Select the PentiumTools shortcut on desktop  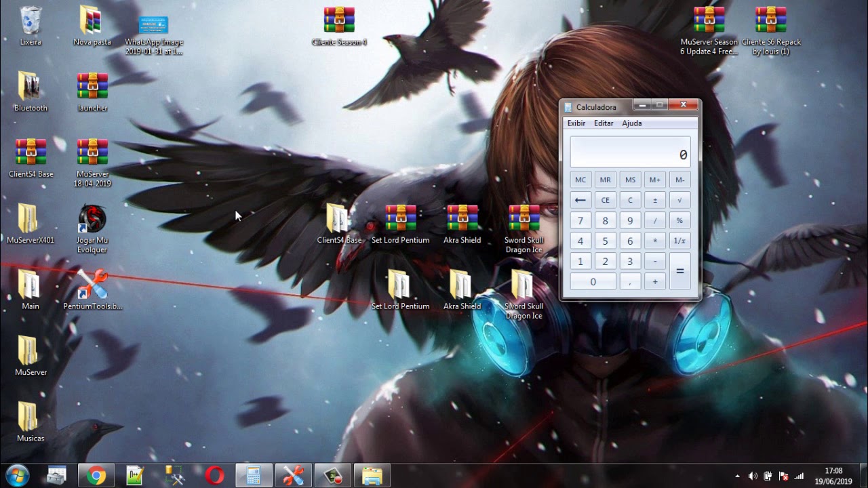click(x=92, y=285)
